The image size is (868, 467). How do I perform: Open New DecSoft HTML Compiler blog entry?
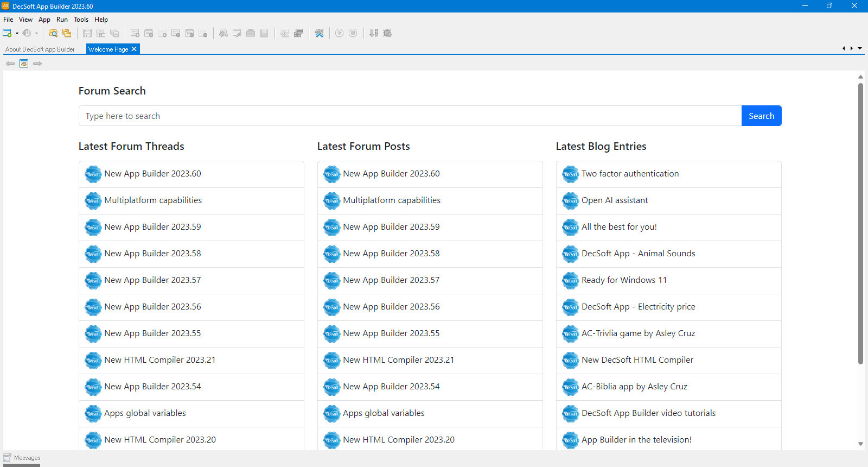point(669,360)
